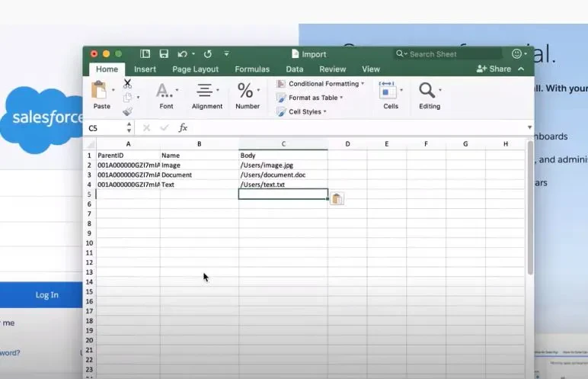Viewport: 588px width, 379px height.
Task: Click the Insert Function fx icon
Action: pos(183,127)
